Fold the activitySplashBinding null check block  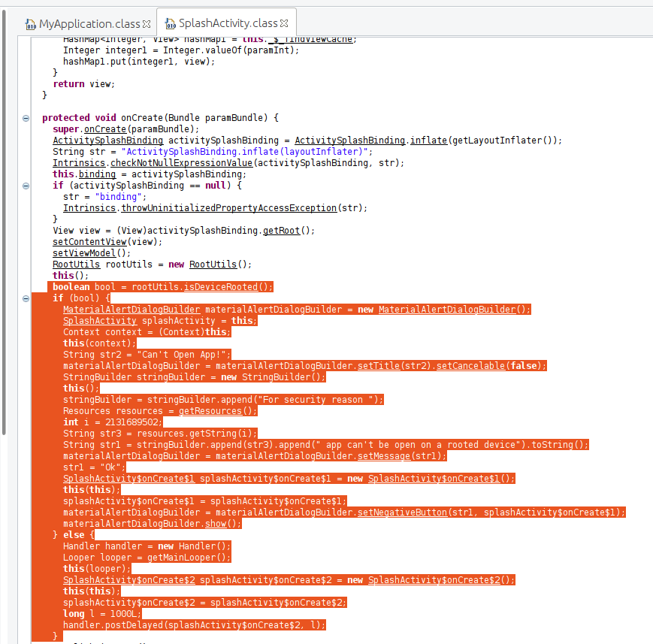pos(26,186)
